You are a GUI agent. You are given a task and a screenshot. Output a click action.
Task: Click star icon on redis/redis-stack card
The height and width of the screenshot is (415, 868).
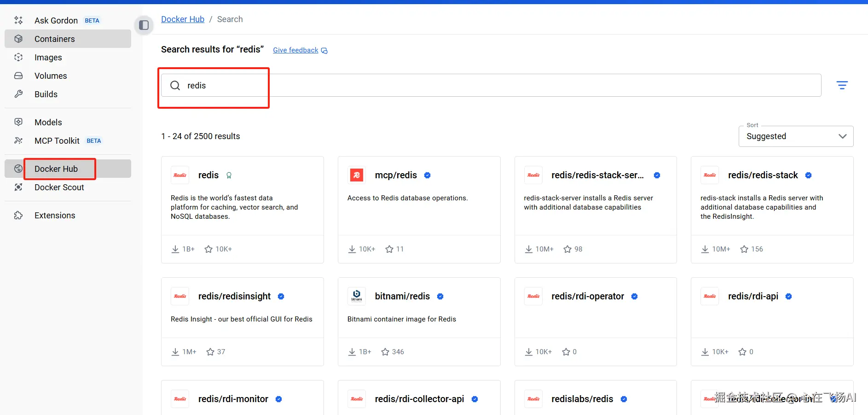(744, 249)
